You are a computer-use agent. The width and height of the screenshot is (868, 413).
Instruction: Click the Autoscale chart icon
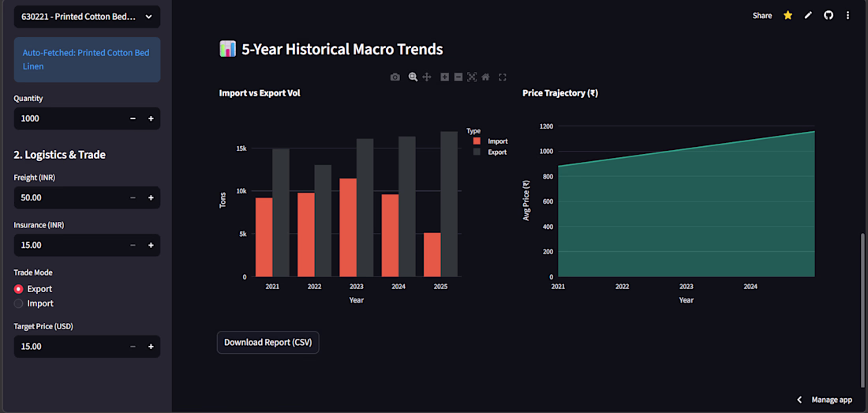click(x=472, y=77)
